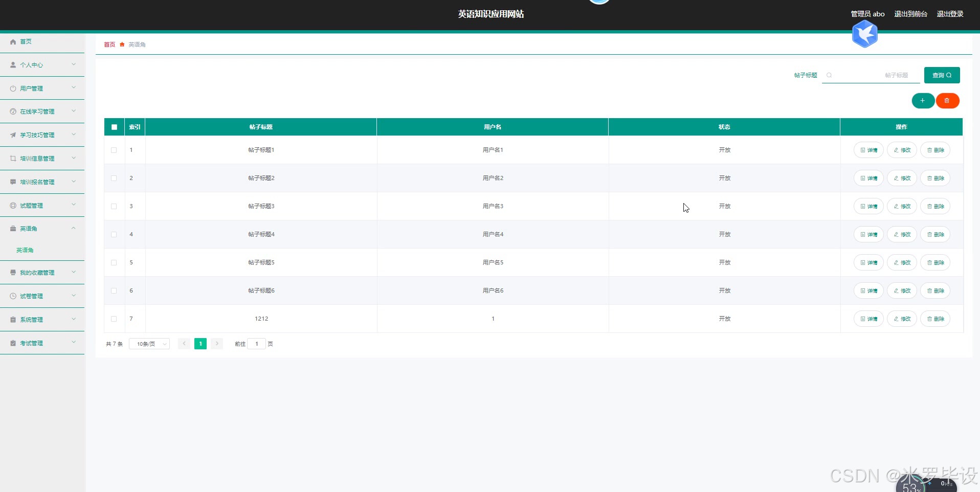Click the icon beside 试题管理
Viewport: 980px width, 492px height.
[13, 206]
